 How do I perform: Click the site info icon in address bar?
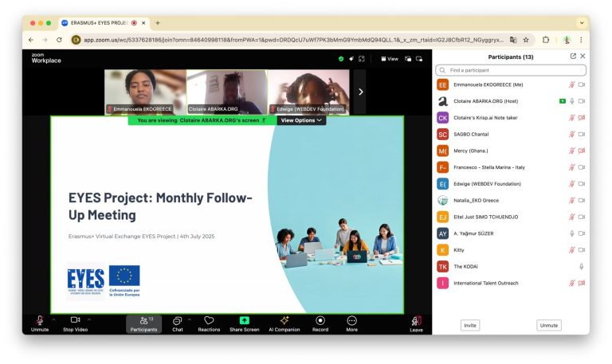pyautogui.click(x=76, y=40)
